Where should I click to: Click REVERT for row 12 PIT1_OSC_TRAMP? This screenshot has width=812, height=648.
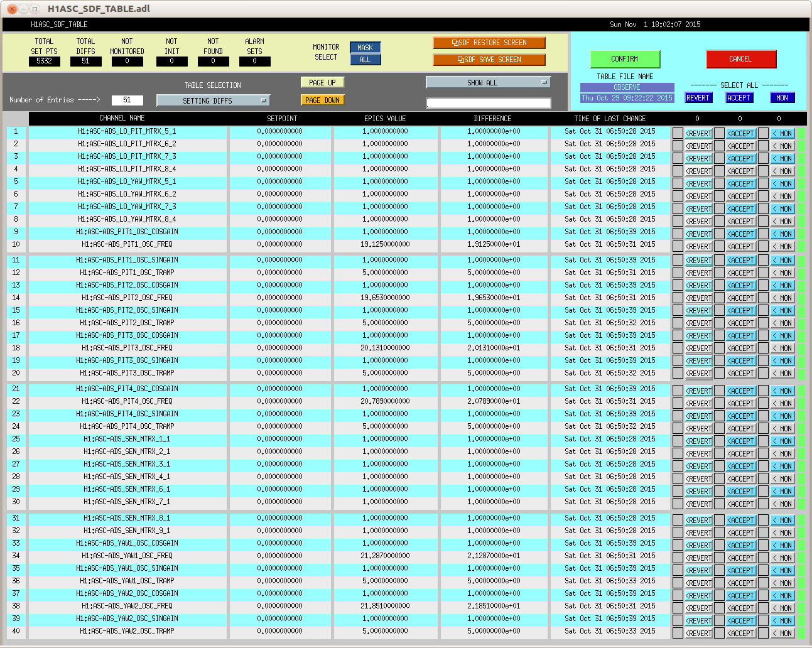pyautogui.click(x=698, y=273)
